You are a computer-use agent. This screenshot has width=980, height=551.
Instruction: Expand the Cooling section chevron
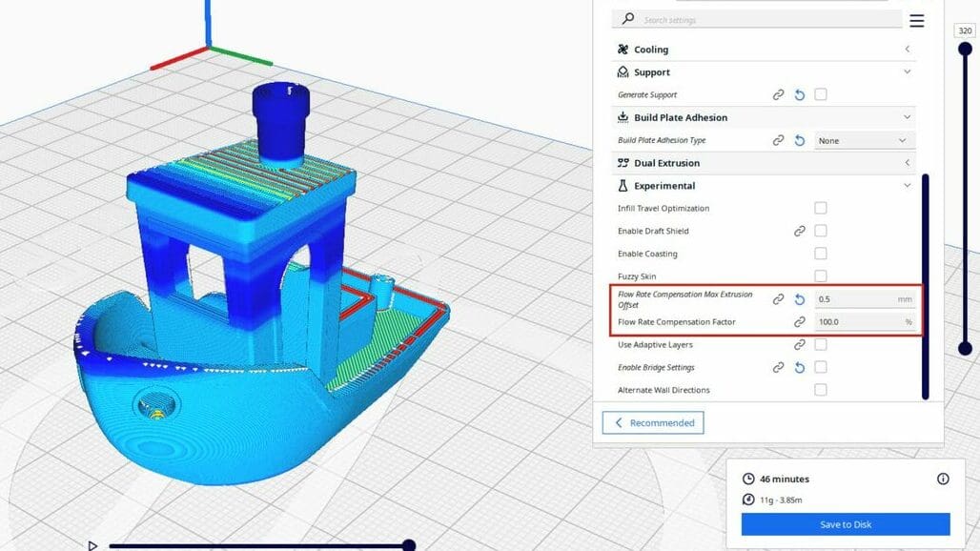tap(907, 49)
